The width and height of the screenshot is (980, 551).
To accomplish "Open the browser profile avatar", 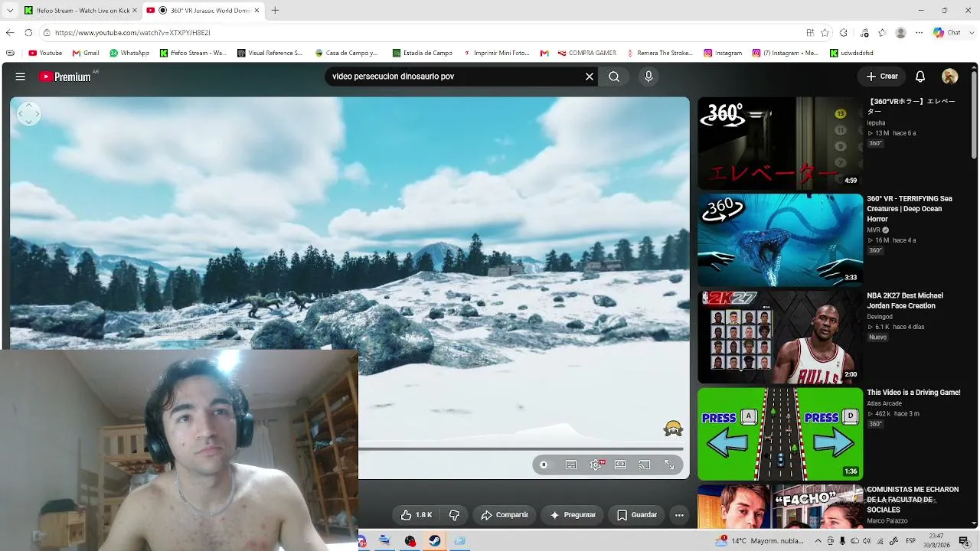I will pyautogui.click(x=901, y=33).
